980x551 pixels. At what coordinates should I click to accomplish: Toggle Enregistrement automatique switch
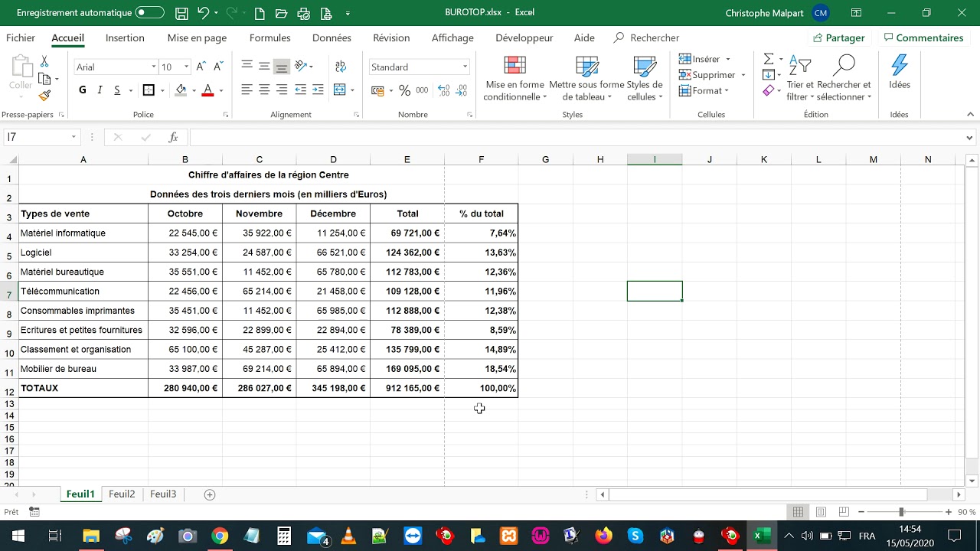[x=150, y=13]
